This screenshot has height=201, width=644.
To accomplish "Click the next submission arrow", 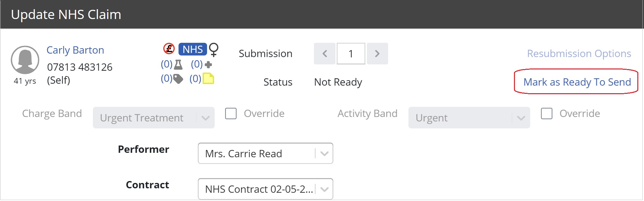I will tap(377, 54).
